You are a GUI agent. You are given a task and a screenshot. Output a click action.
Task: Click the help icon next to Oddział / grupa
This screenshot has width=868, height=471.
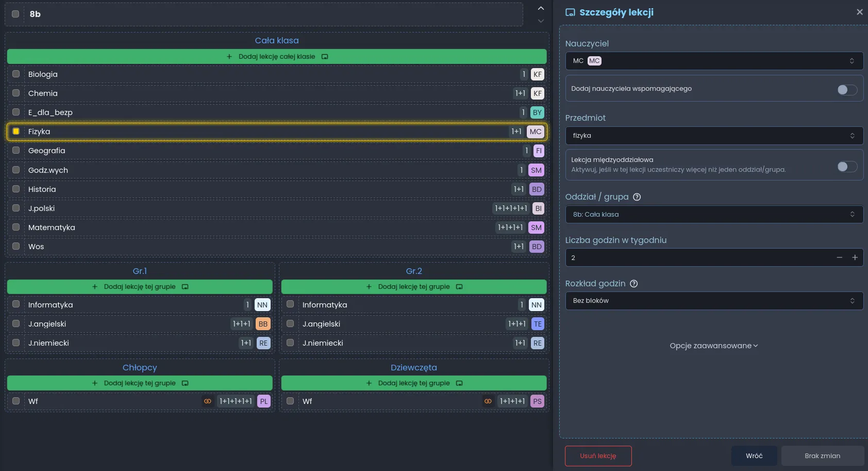[x=637, y=197]
